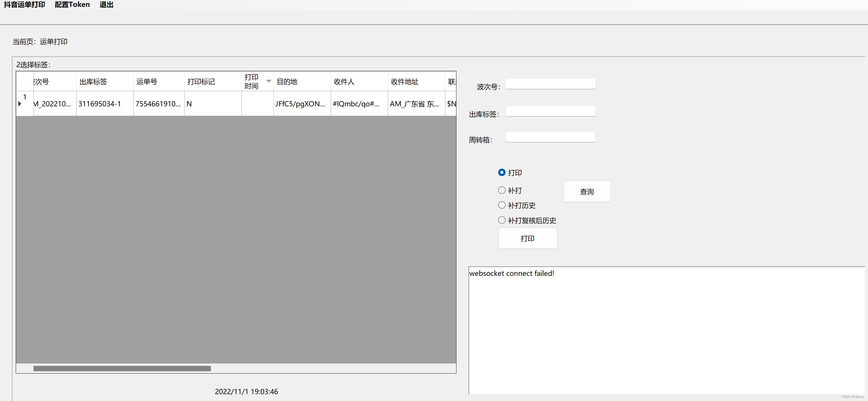Choose the 补打历史 radio button
Screen dimensions: 868x401
501,205
